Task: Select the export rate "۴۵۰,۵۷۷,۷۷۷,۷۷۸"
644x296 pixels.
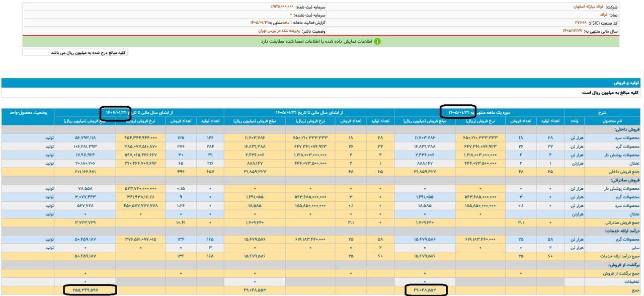Action: click(140, 205)
